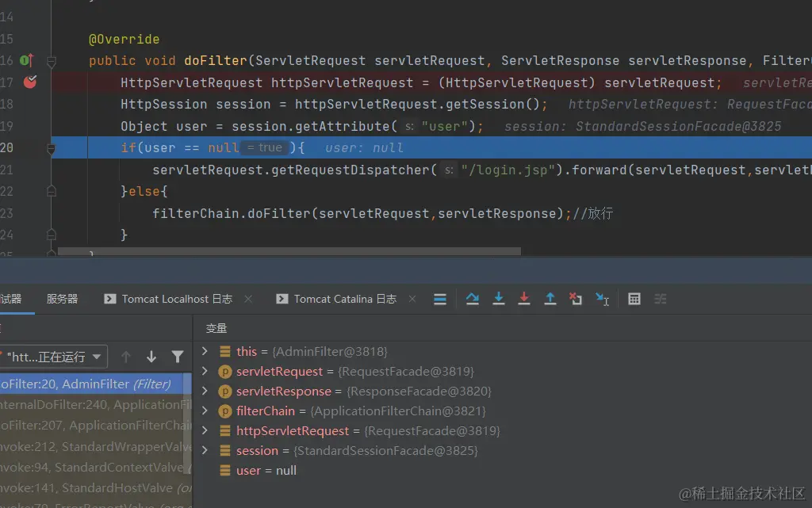Click the {AdminFilter@3818} value
Viewport: 812px width, 508px height.
[330, 351]
